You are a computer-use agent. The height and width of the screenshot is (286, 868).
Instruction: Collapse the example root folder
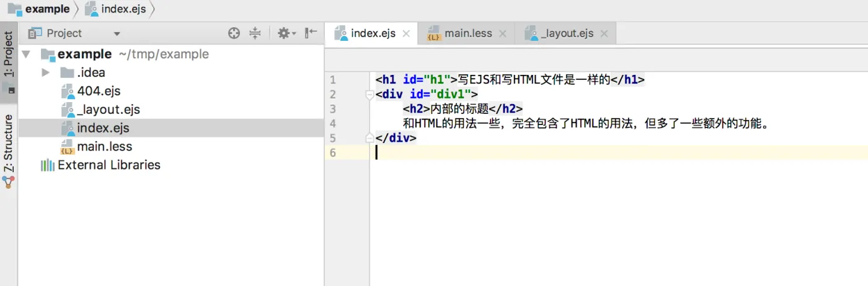tap(26, 54)
